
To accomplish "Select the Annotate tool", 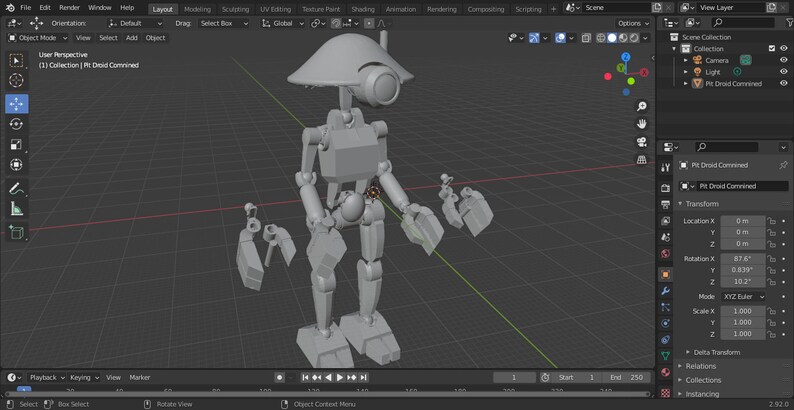I will tap(17, 188).
